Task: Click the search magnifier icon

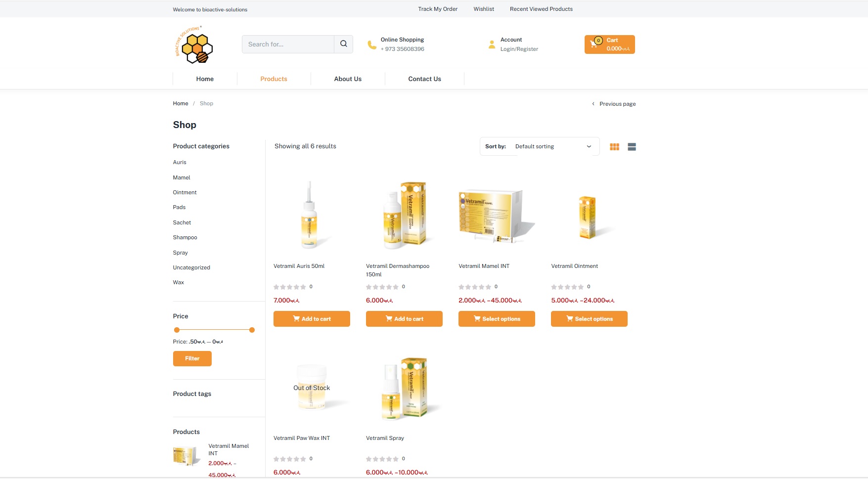Action: pyautogui.click(x=344, y=44)
